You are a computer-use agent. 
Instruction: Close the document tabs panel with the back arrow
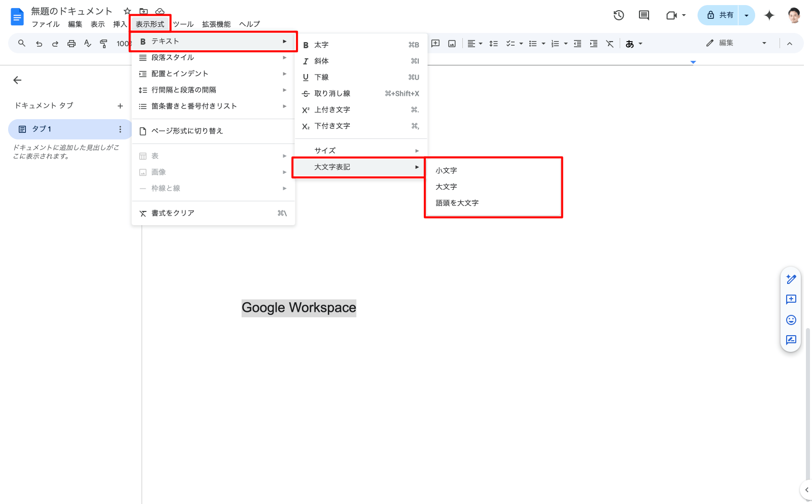coord(17,80)
